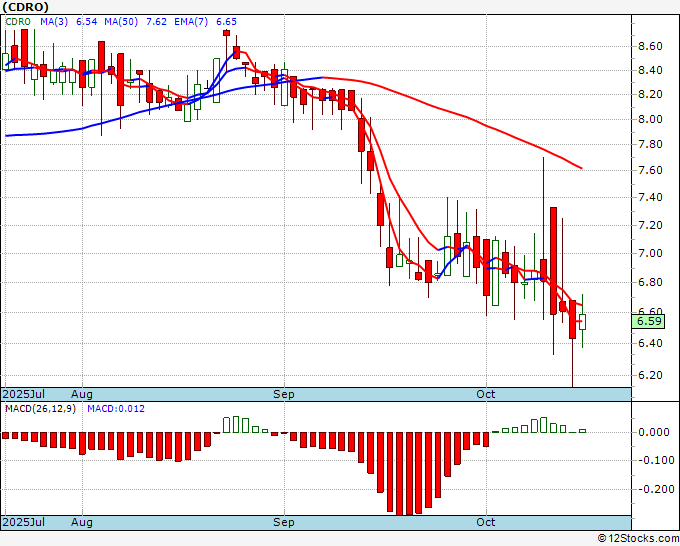Click Aug on price chart time axis

[x=82, y=394]
